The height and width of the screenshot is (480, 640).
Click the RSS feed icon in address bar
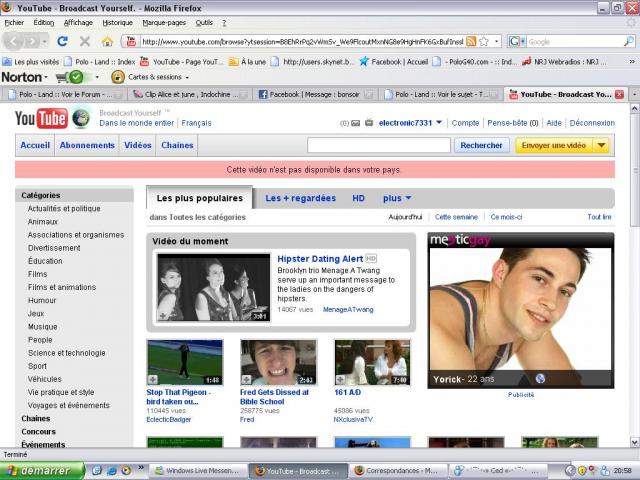(x=471, y=41)
